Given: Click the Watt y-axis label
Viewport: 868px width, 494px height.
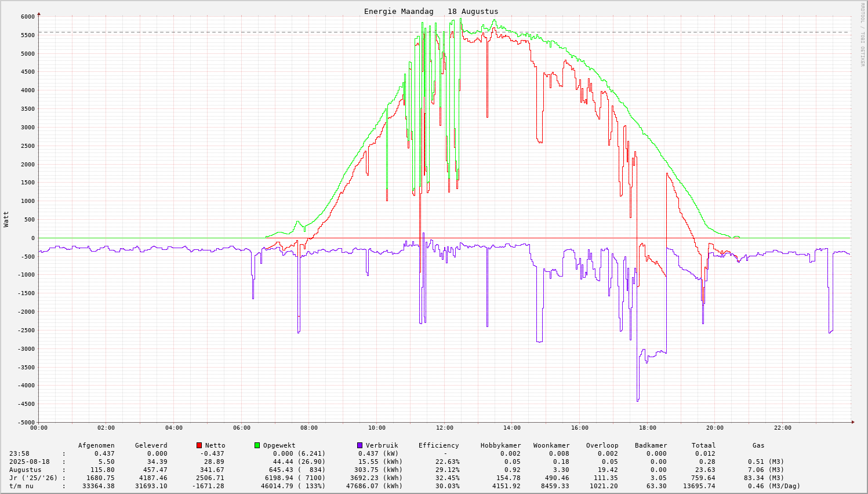Looking at the screenshot, I should (x=6, y=219).
